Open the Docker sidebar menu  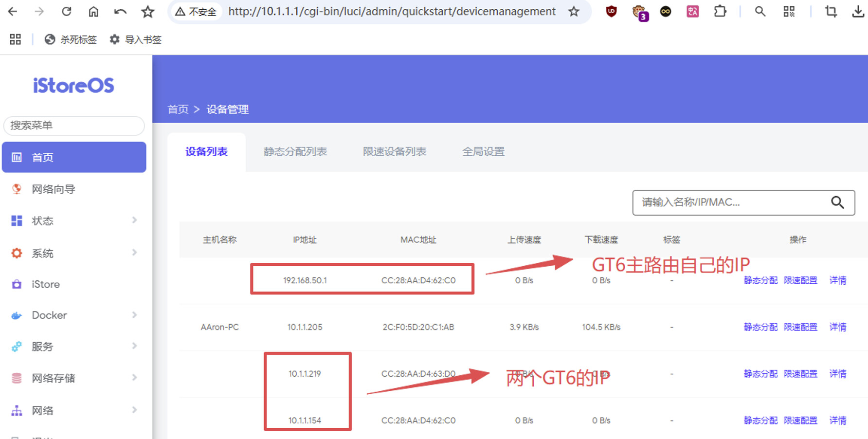(74, 315)
